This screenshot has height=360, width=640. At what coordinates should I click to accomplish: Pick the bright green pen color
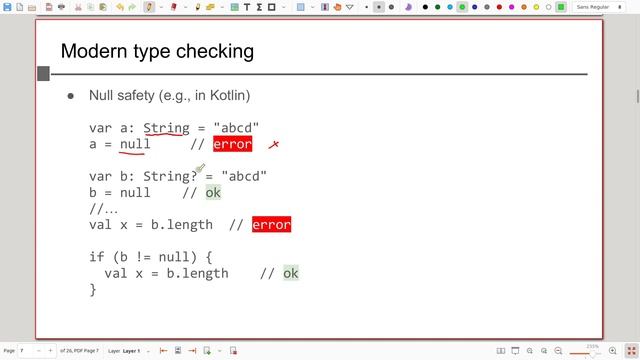462,7
